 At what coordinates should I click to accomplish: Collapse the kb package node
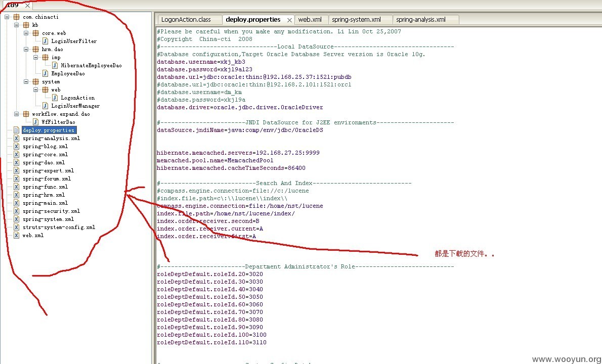pyautogui.click(x=17, y=25)
